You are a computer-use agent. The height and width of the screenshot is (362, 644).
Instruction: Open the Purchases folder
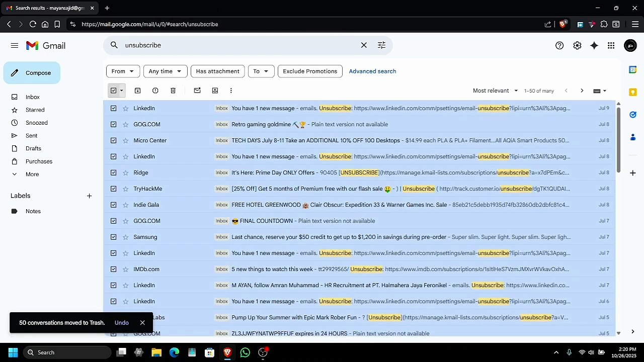(x=39, y=161)
